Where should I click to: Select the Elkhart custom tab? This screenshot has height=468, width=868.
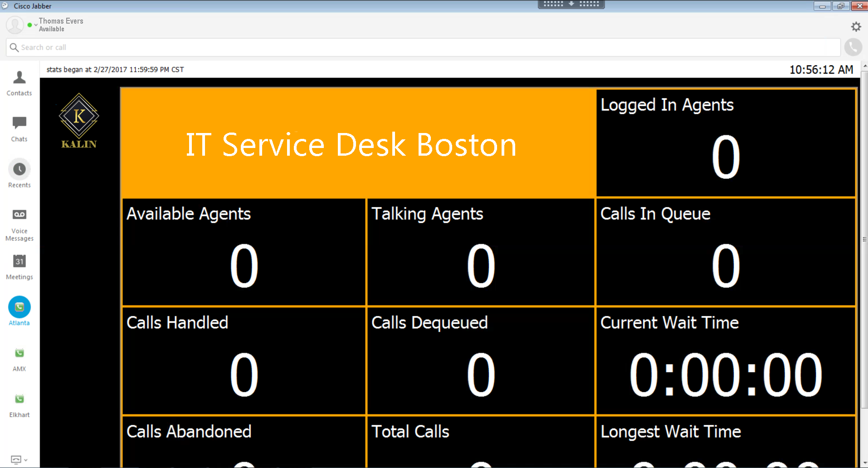coord(20,405)
